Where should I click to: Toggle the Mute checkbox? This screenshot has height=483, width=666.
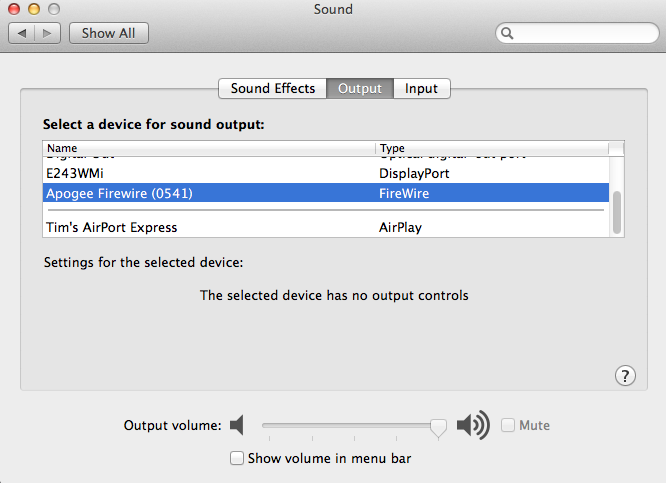[x=508, y=425]
